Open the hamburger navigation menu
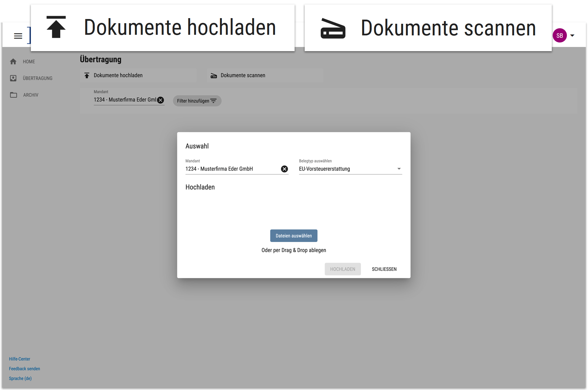Image resolution: width=588 pixels, height=390 pixels. point(18,36)
